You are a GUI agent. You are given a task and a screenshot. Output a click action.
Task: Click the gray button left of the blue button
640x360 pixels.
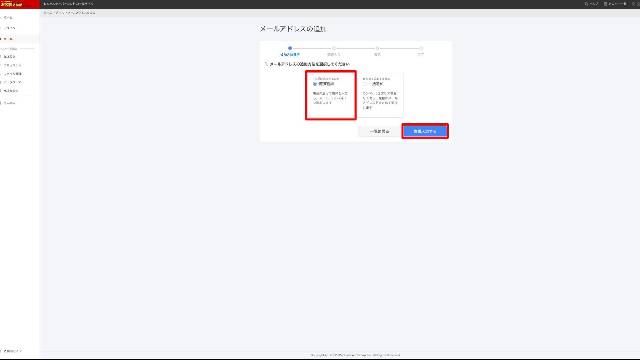click(x=380, y=131)
